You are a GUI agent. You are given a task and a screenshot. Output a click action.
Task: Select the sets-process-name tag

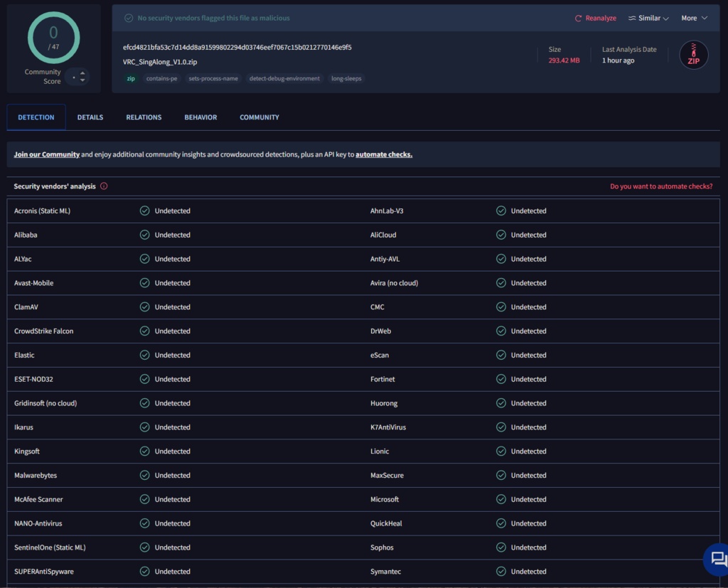coord(213,78)
